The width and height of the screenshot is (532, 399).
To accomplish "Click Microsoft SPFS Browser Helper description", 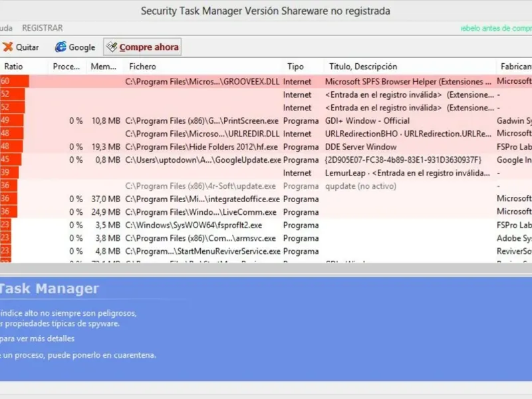I will 408,81.
